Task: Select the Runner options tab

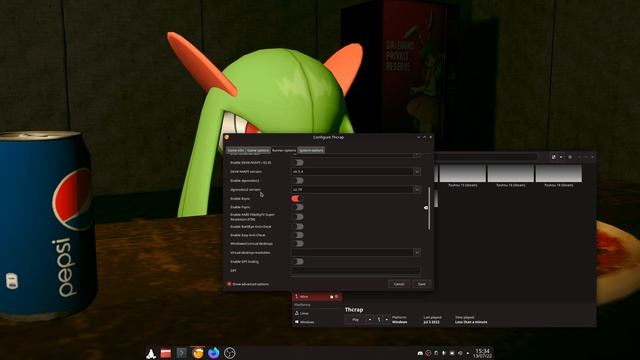Action: coord(284,150)
